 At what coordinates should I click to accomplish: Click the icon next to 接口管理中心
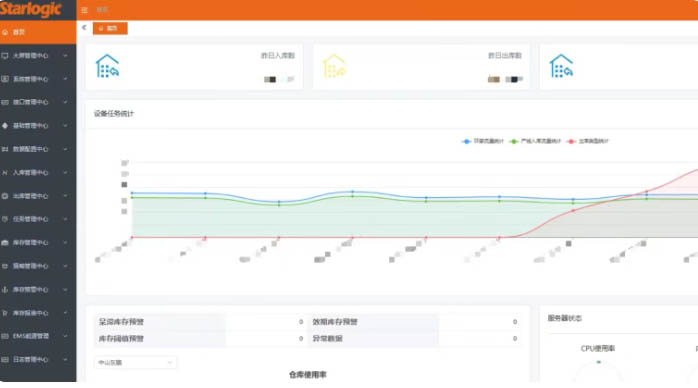(x=5, y=102)
